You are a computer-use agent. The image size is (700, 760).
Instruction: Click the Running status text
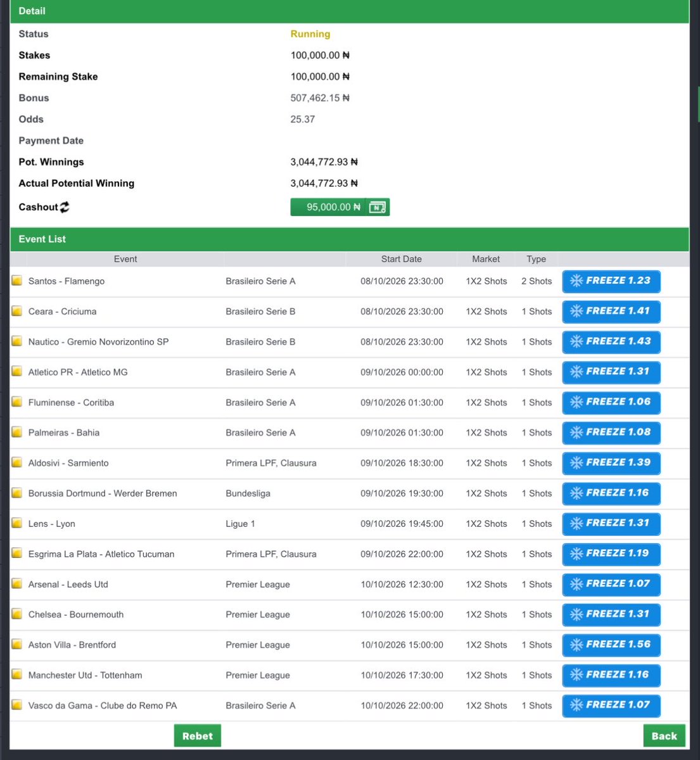(310, 34)
